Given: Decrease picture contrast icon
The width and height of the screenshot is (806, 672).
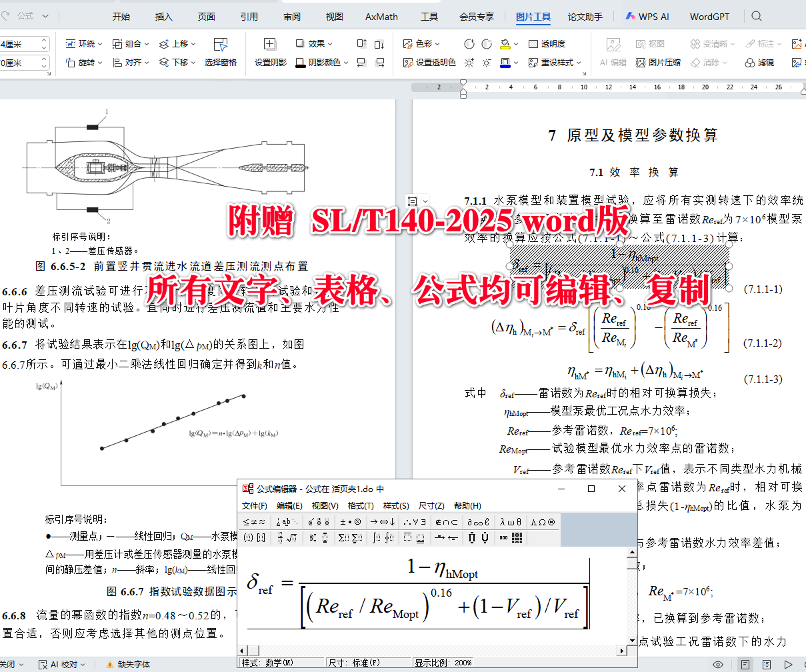Looking at the screenshot, I should (x=487, y=44).
